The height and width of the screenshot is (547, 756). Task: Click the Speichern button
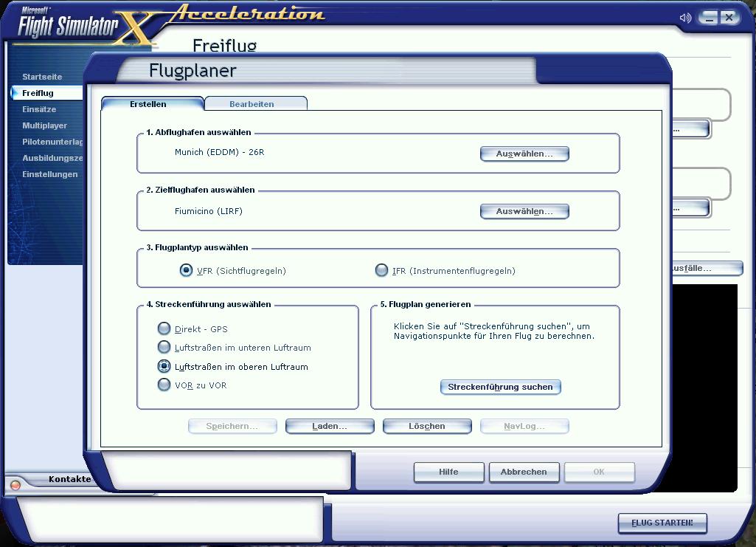tap(232, 427)
